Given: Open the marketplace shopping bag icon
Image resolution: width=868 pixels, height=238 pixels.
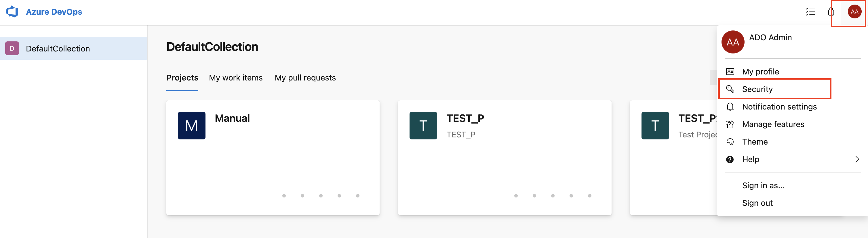Looking at the screenshot, I should pyautogui.click(x=831, y=12).
